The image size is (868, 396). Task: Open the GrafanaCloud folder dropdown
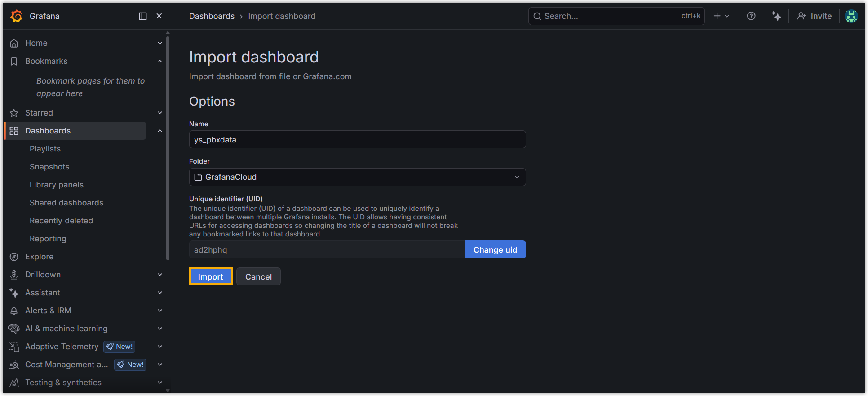[357, 177]
